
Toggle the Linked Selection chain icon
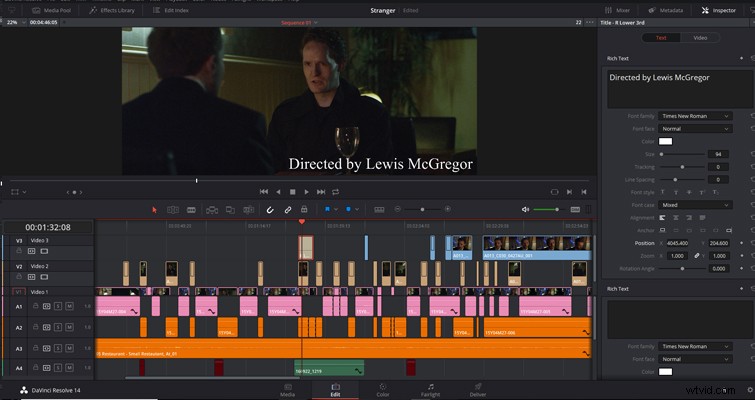(287, 210)
